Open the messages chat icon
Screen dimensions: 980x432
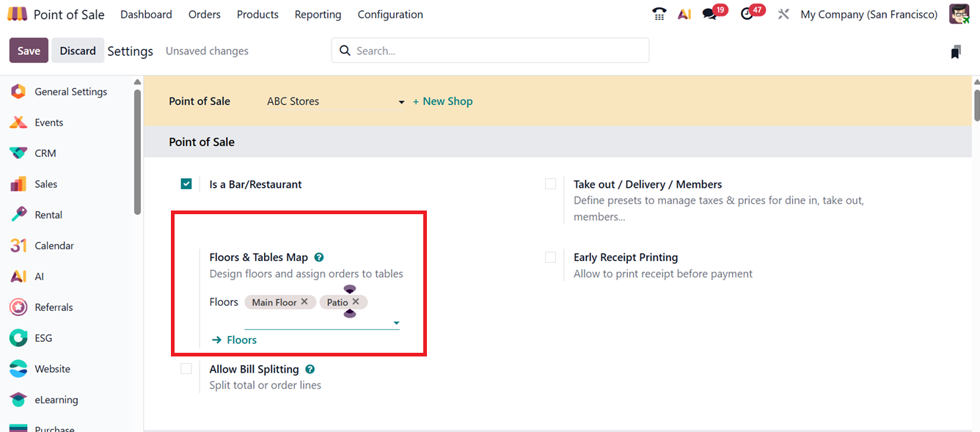709,14
